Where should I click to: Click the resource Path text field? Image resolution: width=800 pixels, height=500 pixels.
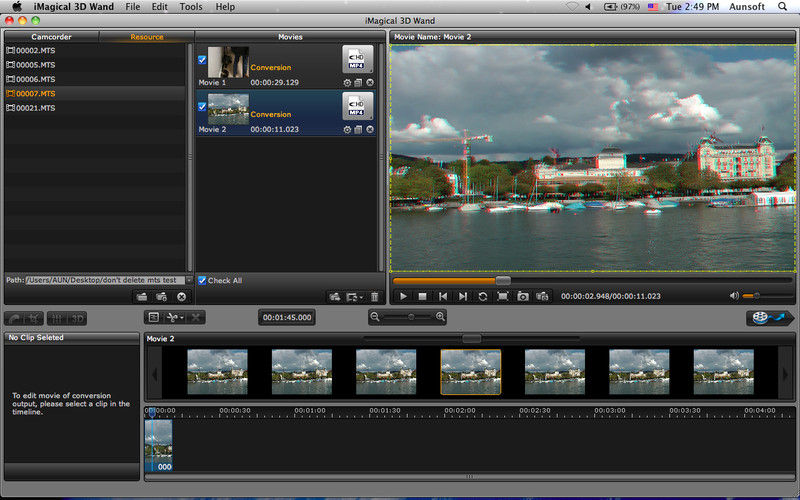coord(105,280)
